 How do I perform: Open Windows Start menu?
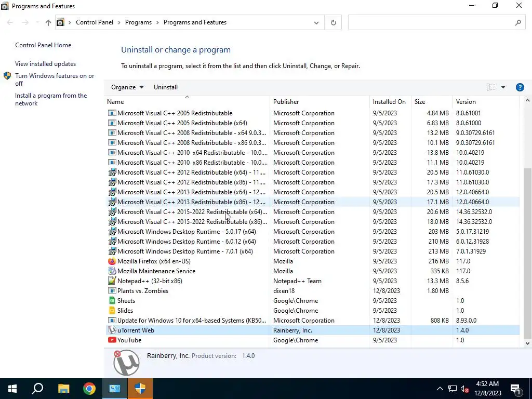click(12, 389)
